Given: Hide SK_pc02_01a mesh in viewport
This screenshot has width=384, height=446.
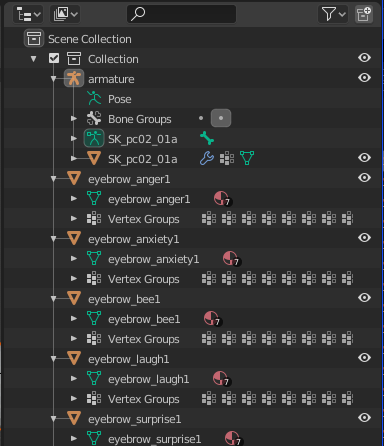Looking at the screenshot, I should click(364, 158).
